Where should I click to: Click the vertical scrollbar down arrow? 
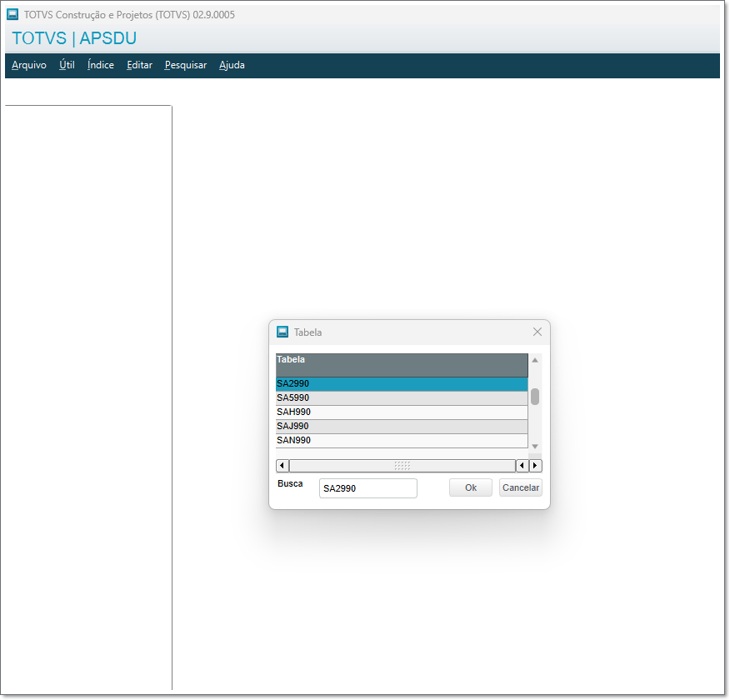point(535,447)
